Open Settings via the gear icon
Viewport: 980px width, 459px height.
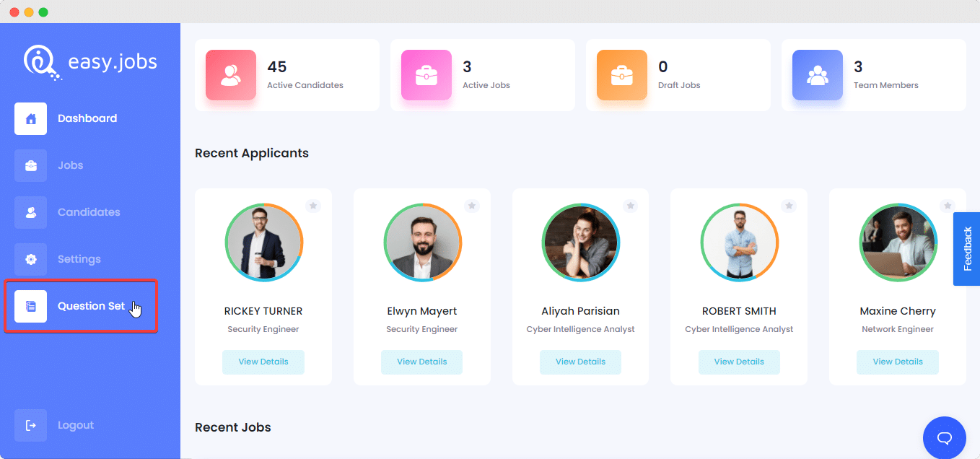click(30, 259)
